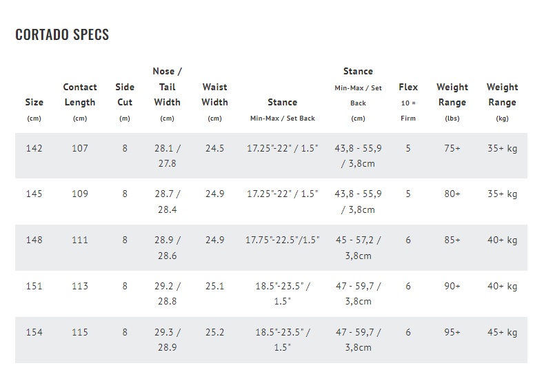Click the 145 size cell
This screenshot has height=392, width=544.
coord(34,194)
